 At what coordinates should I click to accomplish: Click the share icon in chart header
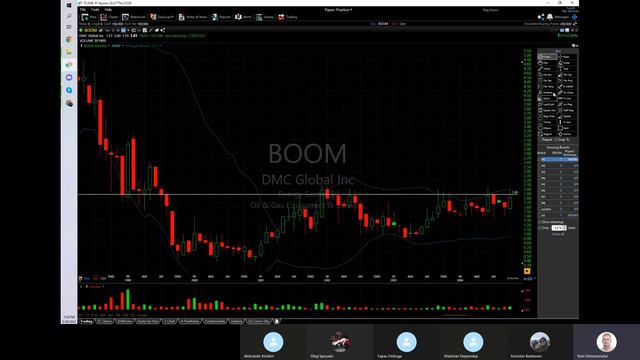coord(163,30)
